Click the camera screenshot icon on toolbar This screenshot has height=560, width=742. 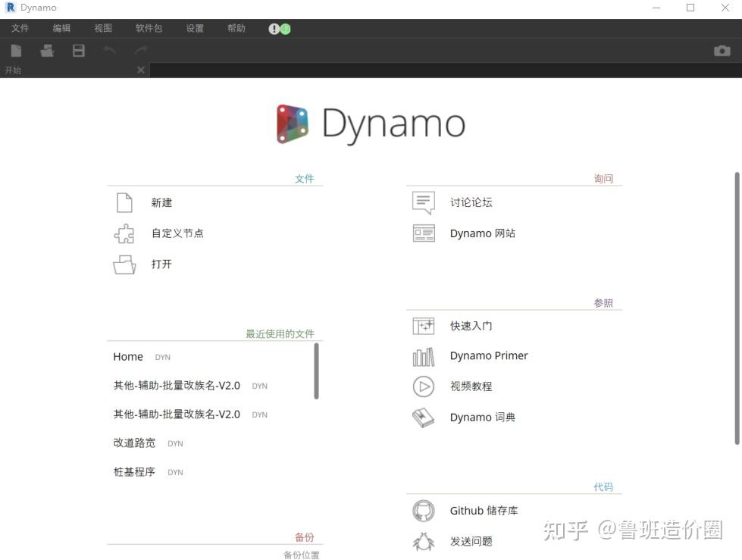click(x=722, y=50)
